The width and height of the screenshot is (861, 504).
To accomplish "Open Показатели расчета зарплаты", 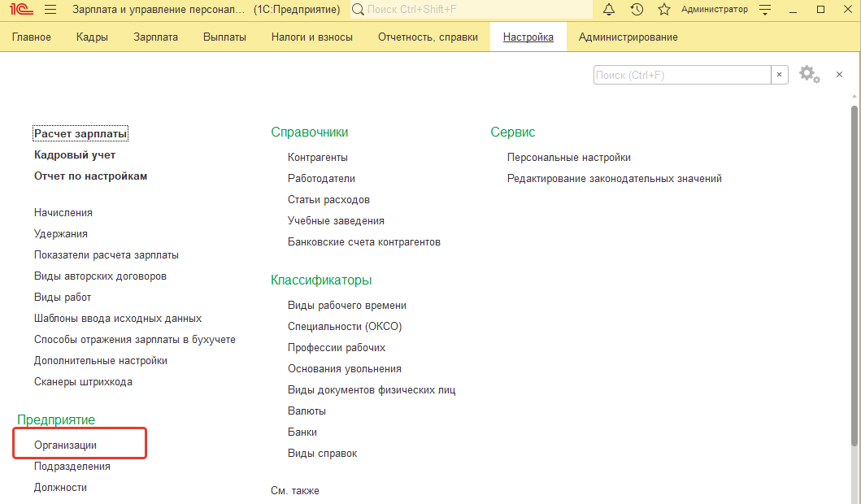I will click(106, 254).
